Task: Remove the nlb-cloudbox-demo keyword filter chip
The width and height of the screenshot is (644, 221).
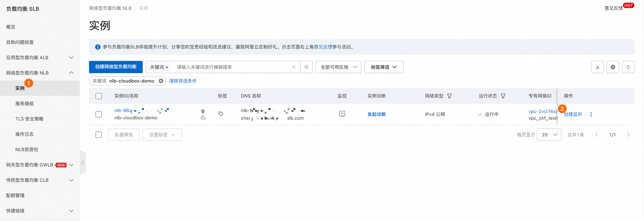Action: (161, 81)
